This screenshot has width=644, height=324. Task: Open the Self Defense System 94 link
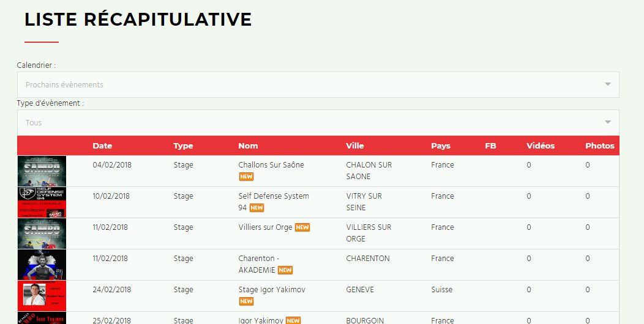tap(273, 196)
